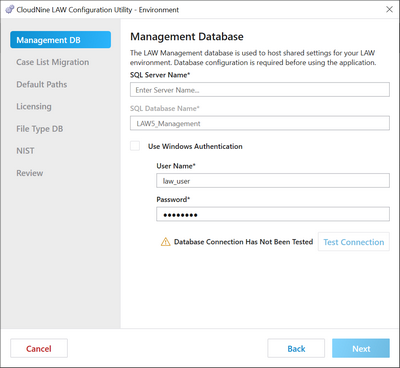
Task: Click the 'SQL Database Name*' label
Action: 165,108
